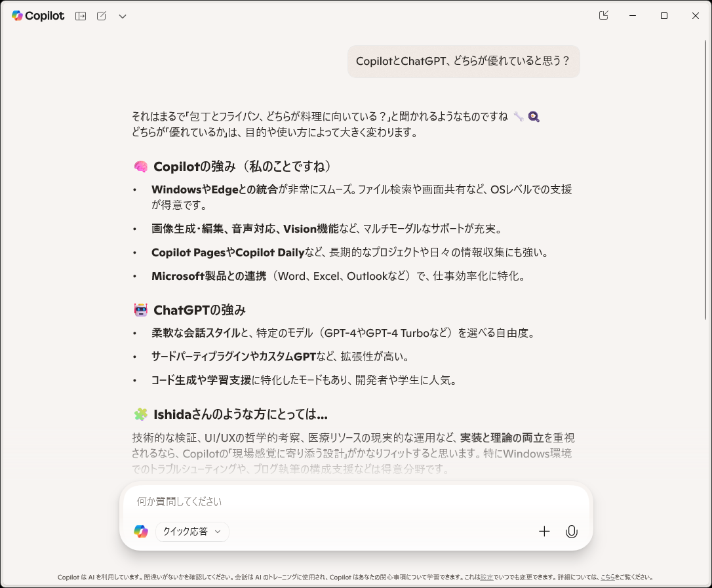Click the Ishidaさんのような方にとっては heading
This screenshot has height=588, width=712.
(x=239, y=414)
